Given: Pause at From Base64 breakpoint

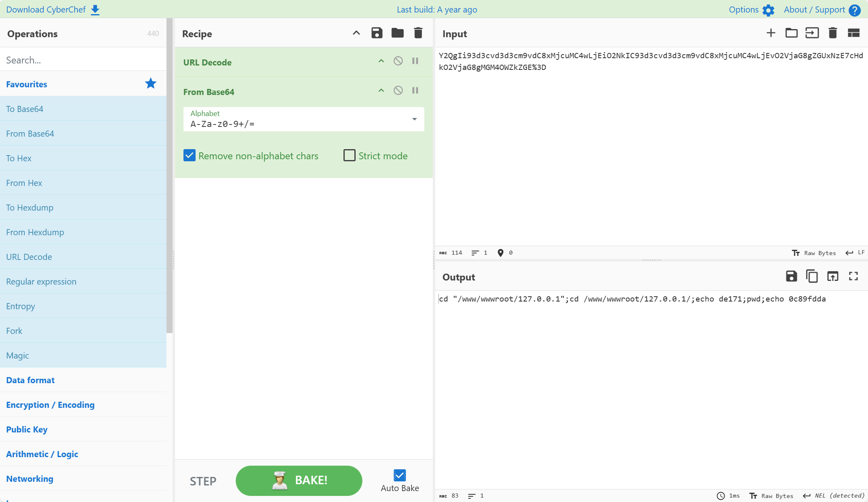Looking at the screenshot, I should coord(415,91).
